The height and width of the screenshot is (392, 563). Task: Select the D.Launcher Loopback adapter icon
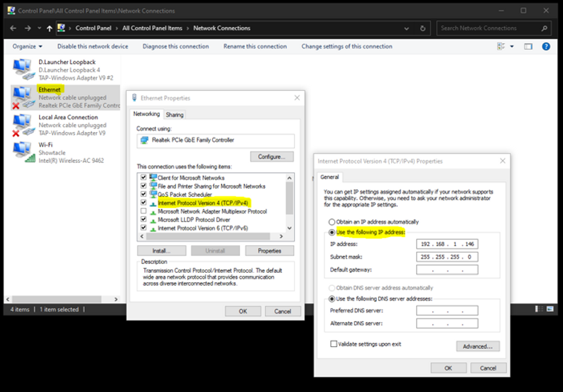point(24,69)
